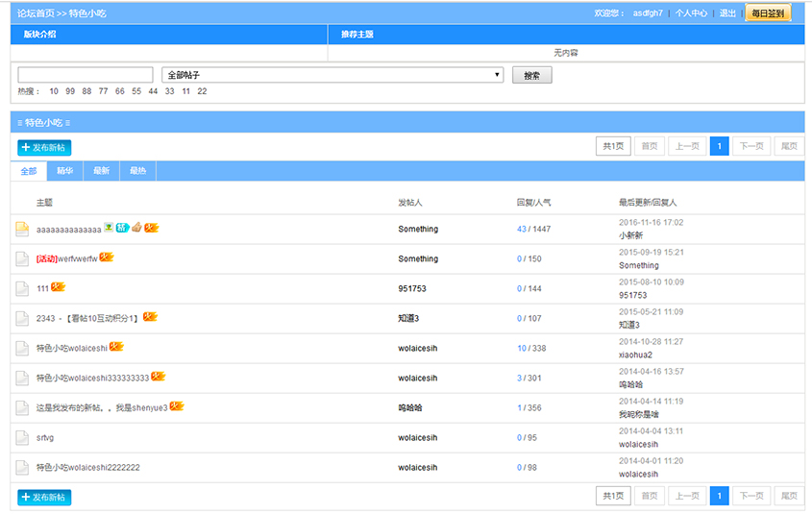Open the 全部帖子 search scope dropdown
812x514 pixels.
[332, 75]
